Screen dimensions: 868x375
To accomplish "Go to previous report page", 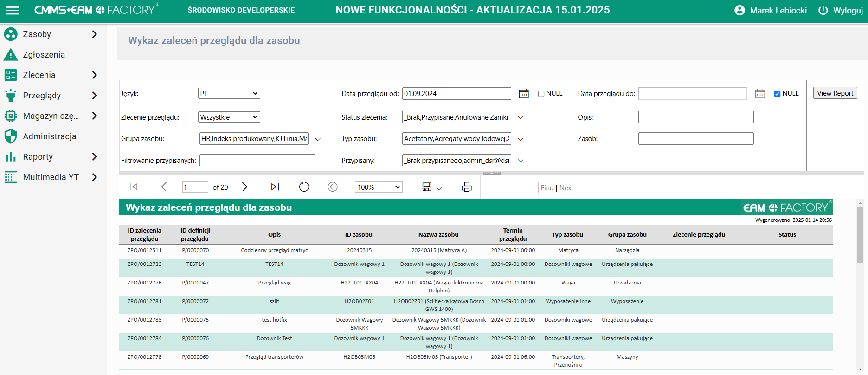I will point(164,187).
